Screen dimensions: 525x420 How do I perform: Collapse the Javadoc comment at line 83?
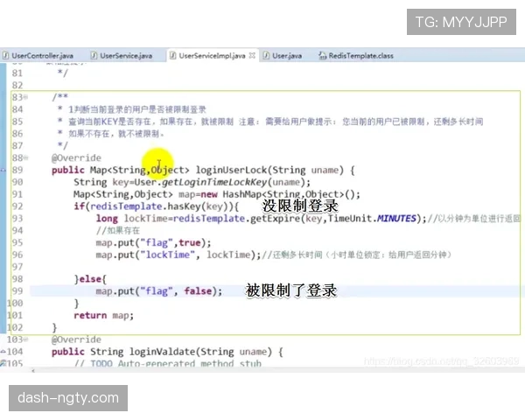(25, 97)
